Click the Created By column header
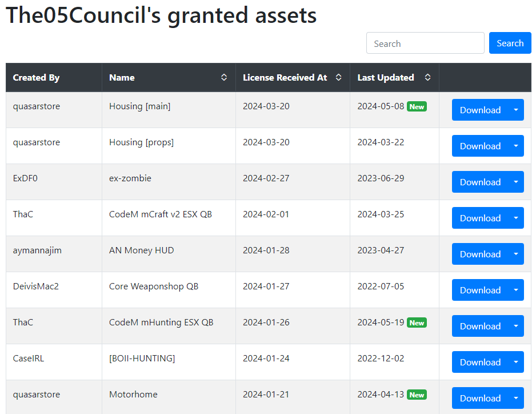532x414 pixels. click(x=36, y=77)
